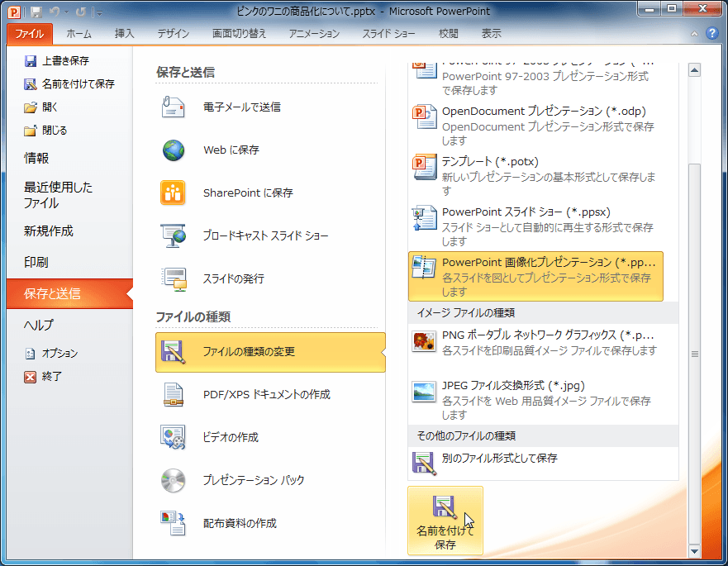Open the 情報 backstage section

pyautogui.click(x=36, y=158)
